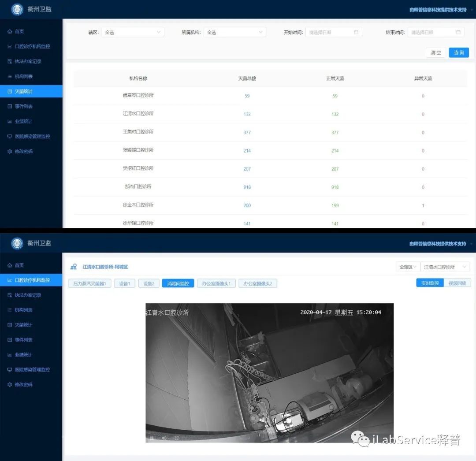Click the live camera video frame

click(270, 373)
